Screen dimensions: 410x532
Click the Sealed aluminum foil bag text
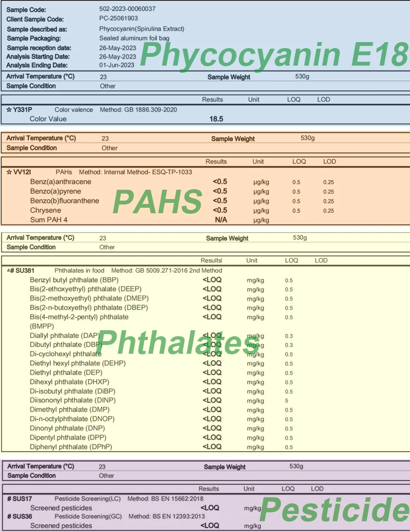[134, 38]
